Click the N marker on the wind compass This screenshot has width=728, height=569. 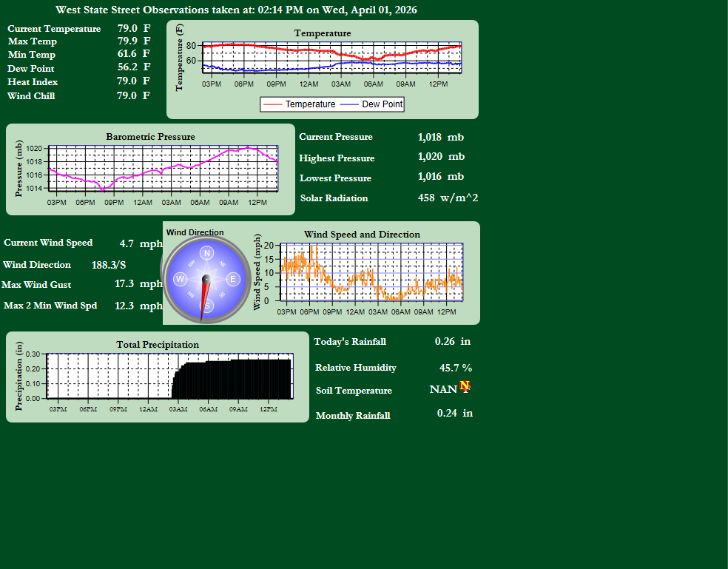tap(206, 253)
